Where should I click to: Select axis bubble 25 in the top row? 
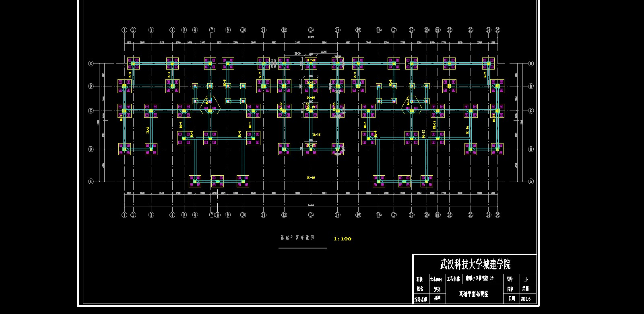[497, 30]
